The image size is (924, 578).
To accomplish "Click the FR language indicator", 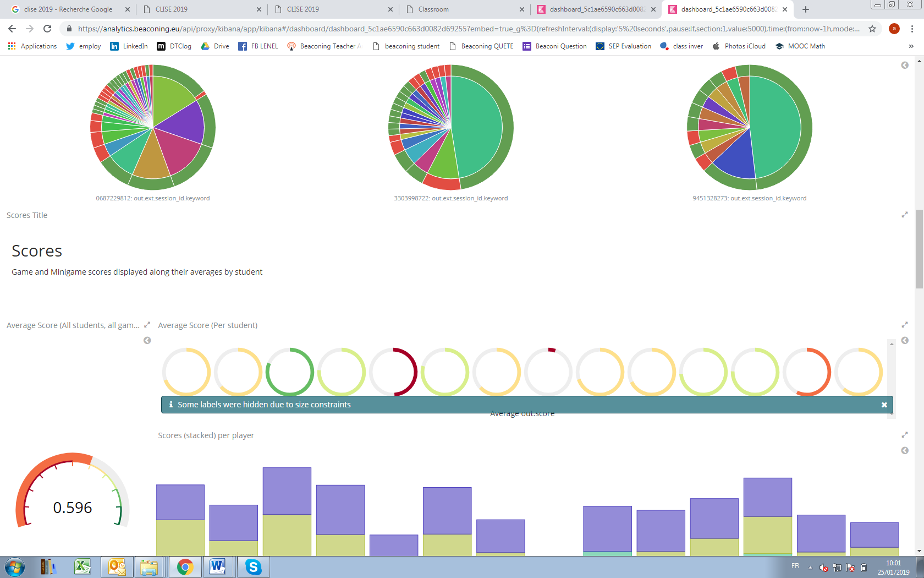I will [795, 566].
